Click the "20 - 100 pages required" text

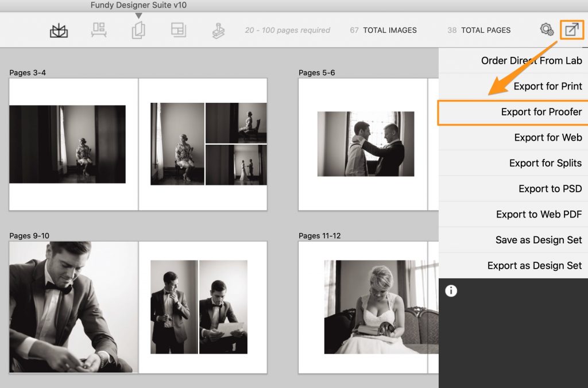[x=288, y=30]
